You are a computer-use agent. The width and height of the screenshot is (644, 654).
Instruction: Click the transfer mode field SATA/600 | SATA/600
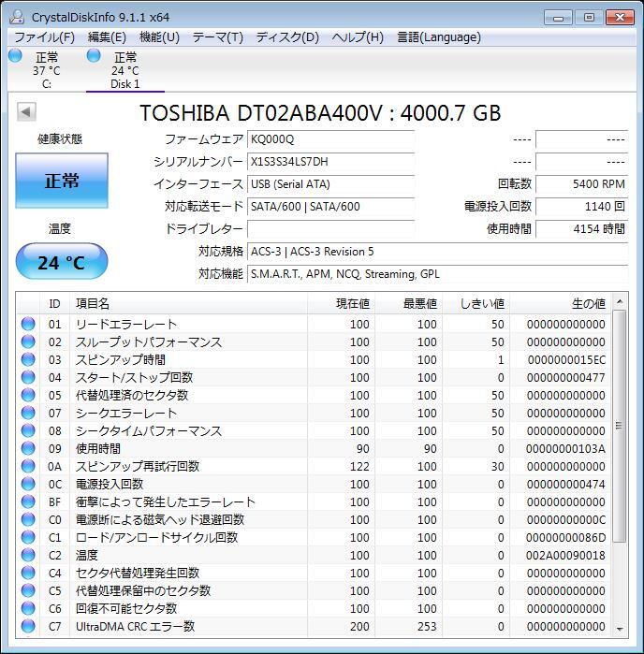331,207
